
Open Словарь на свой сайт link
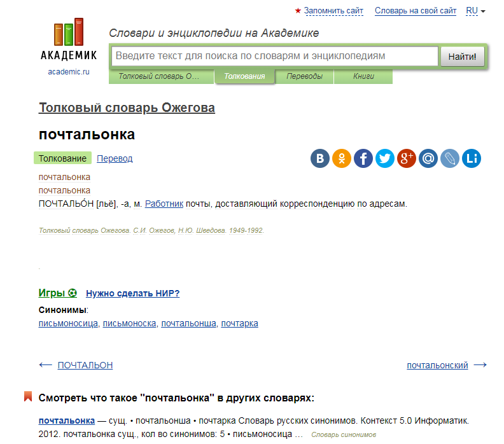(x=416, y=11)
